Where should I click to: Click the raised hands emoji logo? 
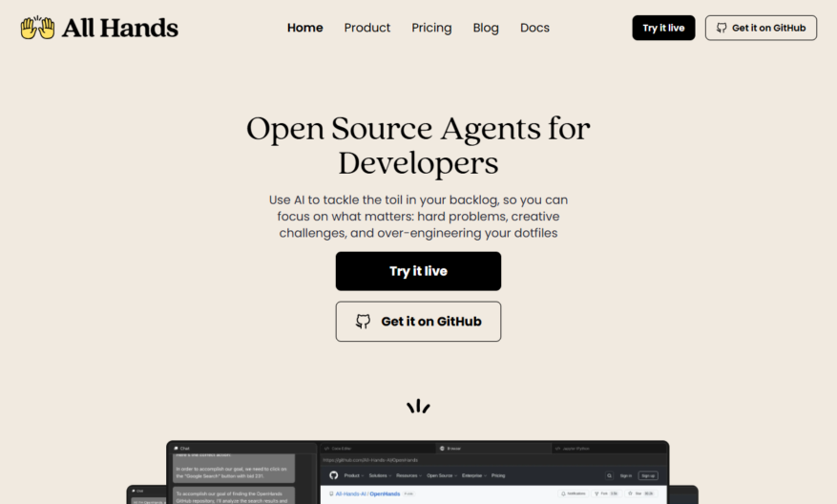coord(37,28)
